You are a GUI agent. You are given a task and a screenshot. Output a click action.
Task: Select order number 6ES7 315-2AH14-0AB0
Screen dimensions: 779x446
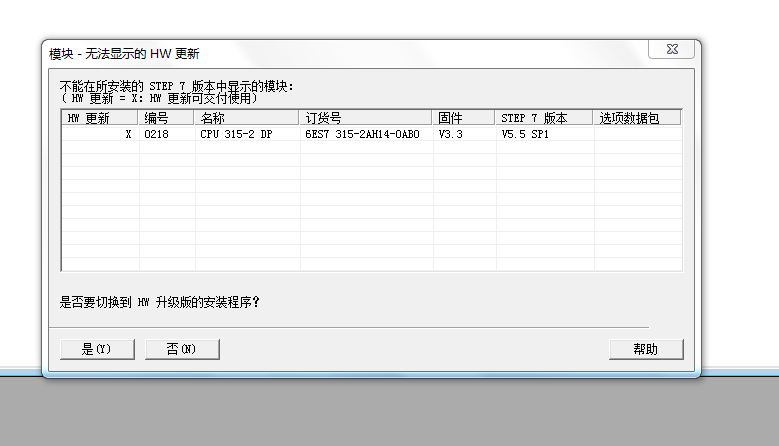click(x=362, y=134)
